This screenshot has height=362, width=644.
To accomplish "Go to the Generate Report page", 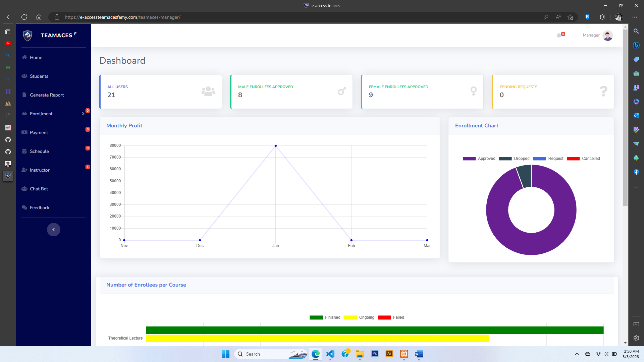I will (47, 95).
